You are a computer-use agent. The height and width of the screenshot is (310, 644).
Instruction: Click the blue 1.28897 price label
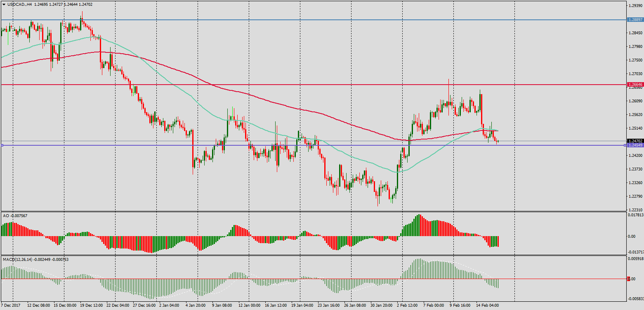(635, 19)
